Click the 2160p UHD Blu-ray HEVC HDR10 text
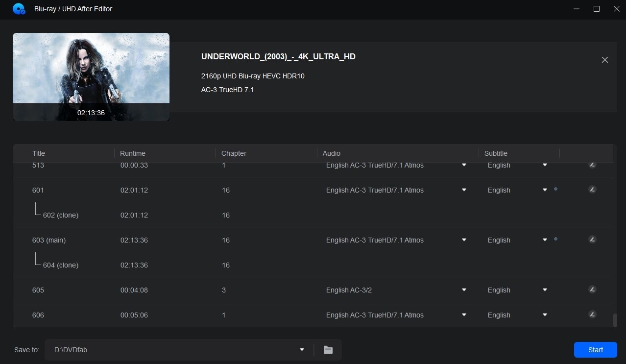 (x=253, y=76)
